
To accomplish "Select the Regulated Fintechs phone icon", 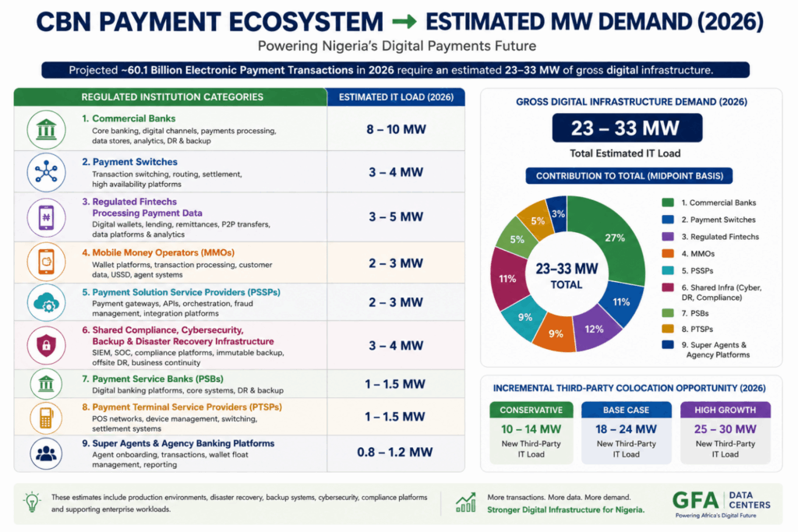I will pyautogui.click(x=46, y=217).
